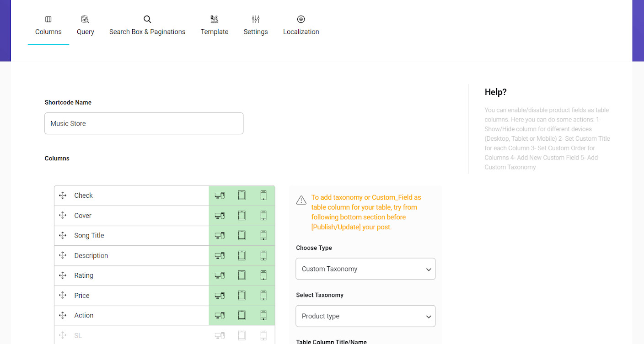
Task: Click the Shortcode Name input field
Action: [144, 123]
